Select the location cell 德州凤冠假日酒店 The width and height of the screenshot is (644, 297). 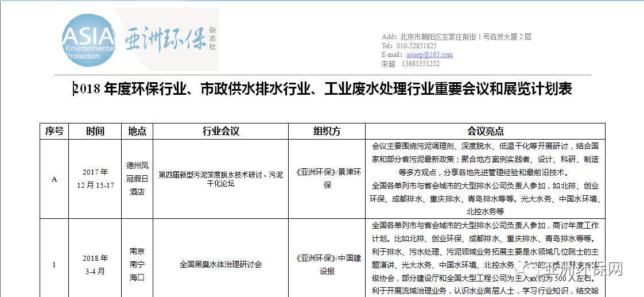pyautogui.click(x=137, y=179)
